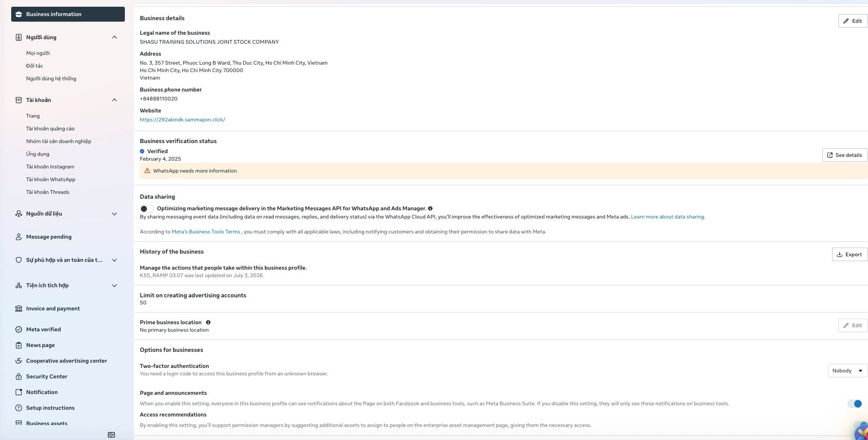Screen dimensions: 868x440
Task: Open Meta's Business Tools Terms link
Action: (206, 232)
